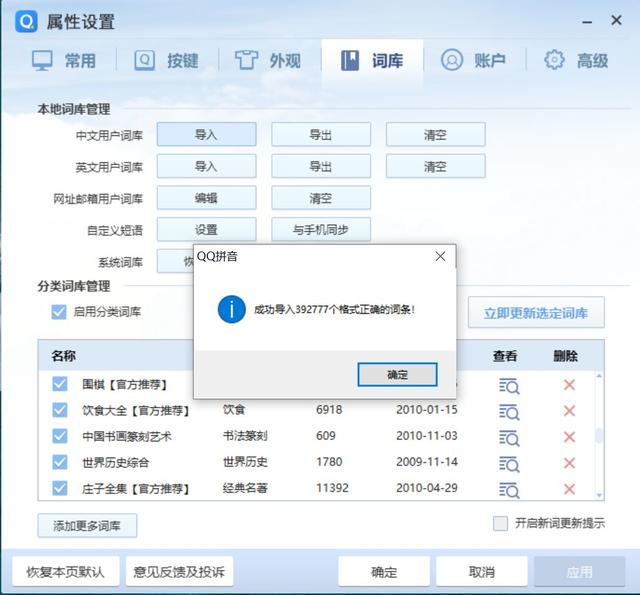Viewport: 640px width, 595px height.
Task: View the 世界历史综合 dictionary entries icon
Action: point(509,464)
